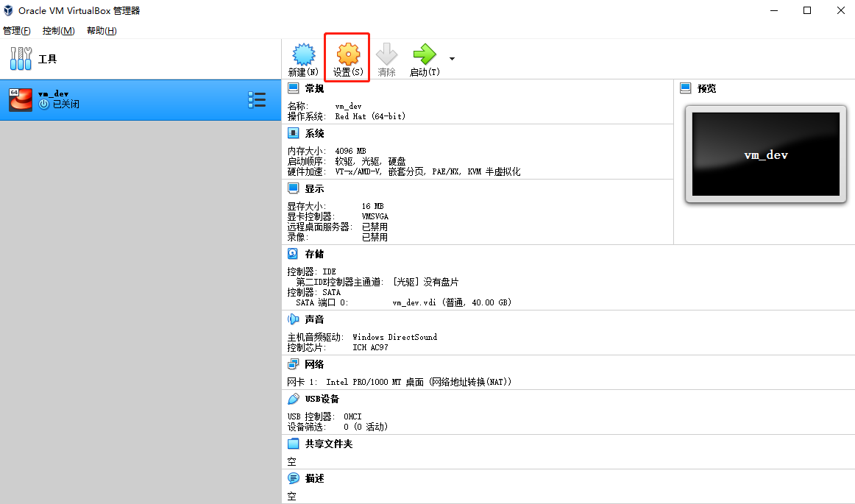Click the boot order '软驱, 光驱, 硬盘' text

[x=370, y=161]
